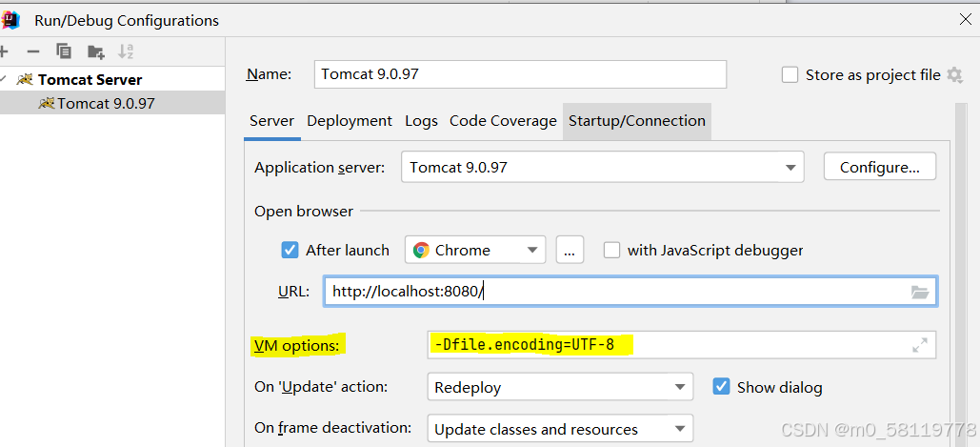980x447 pixels.
Task: Select Tomcat 9.0.97 in configuration tree
Action: pyautogui.click(x=105, y=103)
